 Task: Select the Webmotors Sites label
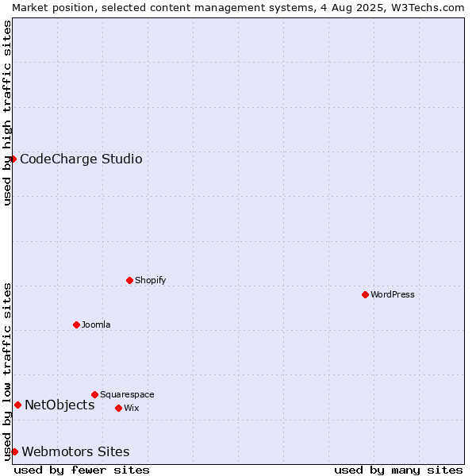tap(76, 451)
